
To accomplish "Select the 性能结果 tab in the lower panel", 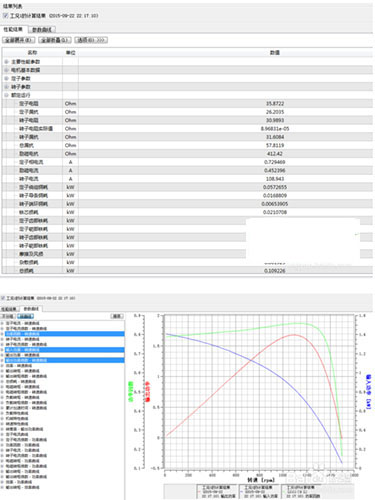I will click(x=9, y=309).
